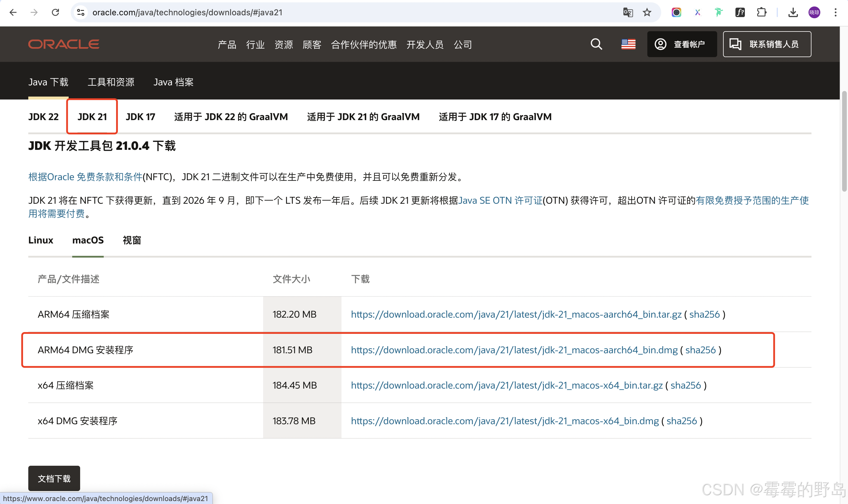Open Chrome three-dot menu
This screenshot has height=504, width=848.
[x=835, y=13]
